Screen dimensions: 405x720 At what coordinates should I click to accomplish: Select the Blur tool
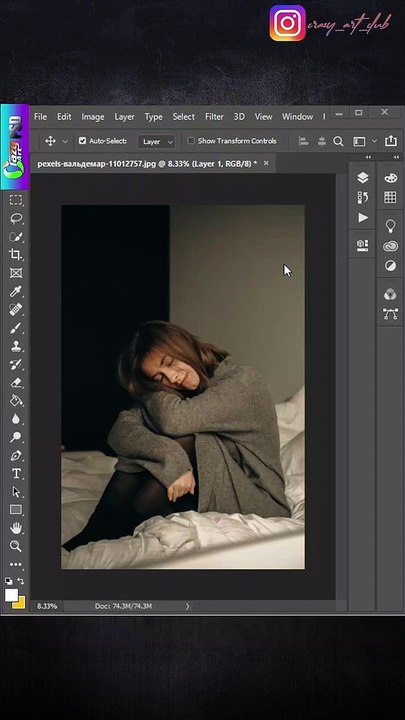tap(16, 419)
